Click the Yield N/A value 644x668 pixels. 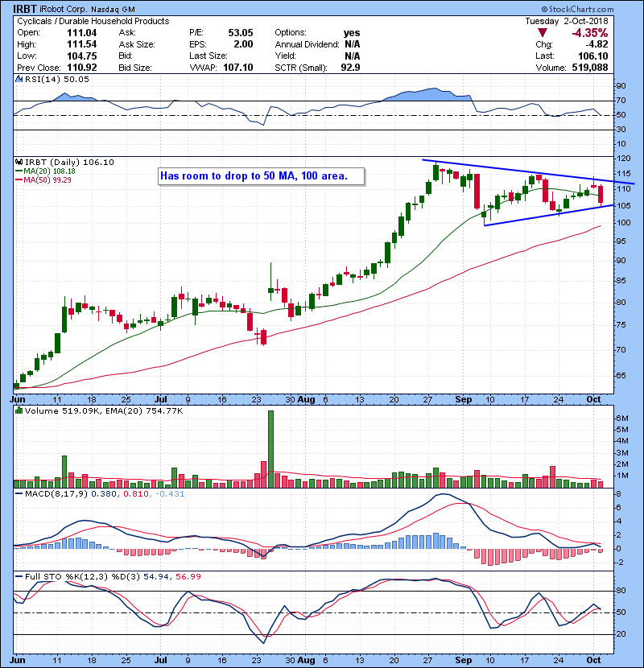pos(353,56)
